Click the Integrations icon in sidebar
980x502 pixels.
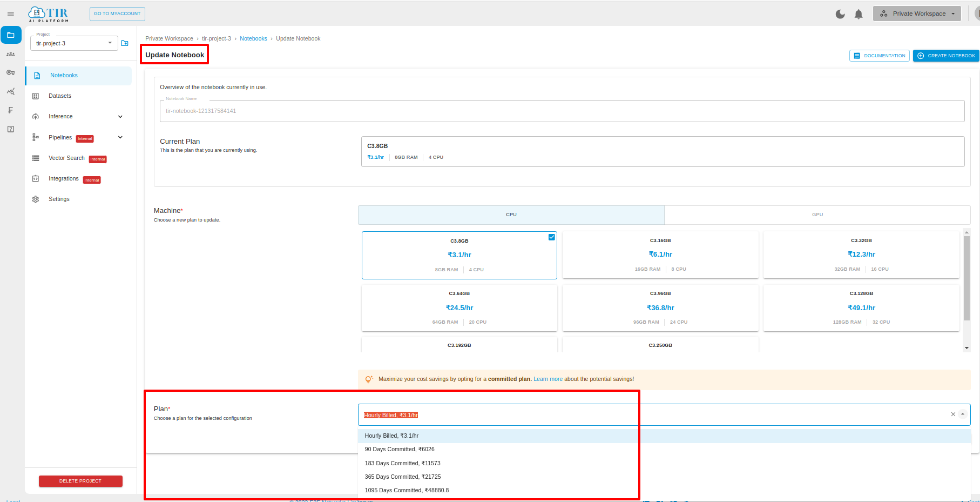(x=36, y=179)
